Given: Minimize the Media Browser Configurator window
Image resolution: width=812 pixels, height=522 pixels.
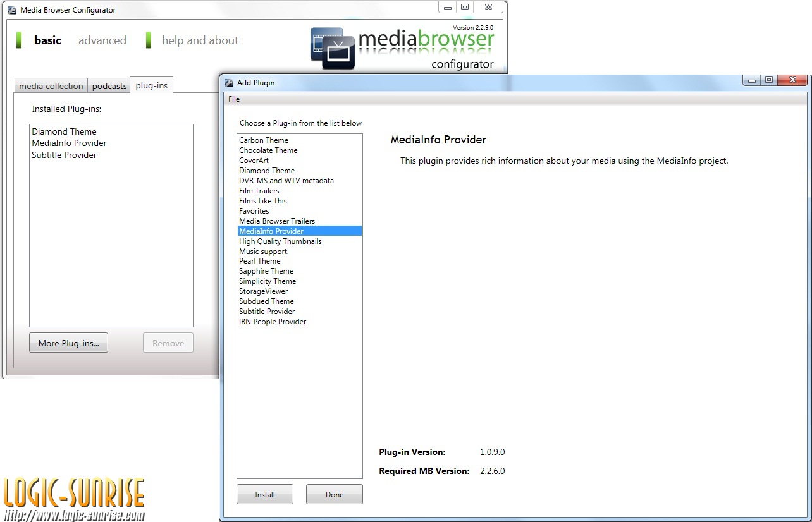Looking at the screenshot, I should point(448,8).
